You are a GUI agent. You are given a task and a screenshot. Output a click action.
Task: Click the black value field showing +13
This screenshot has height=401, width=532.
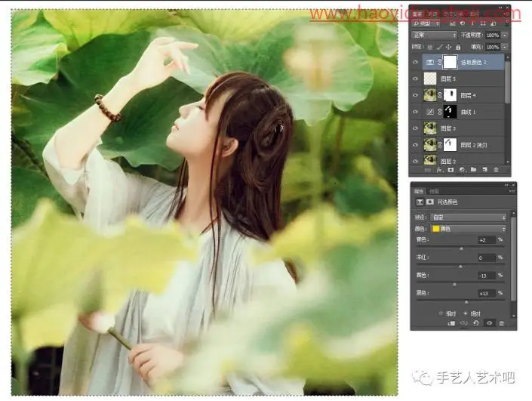tap(487, 293)
